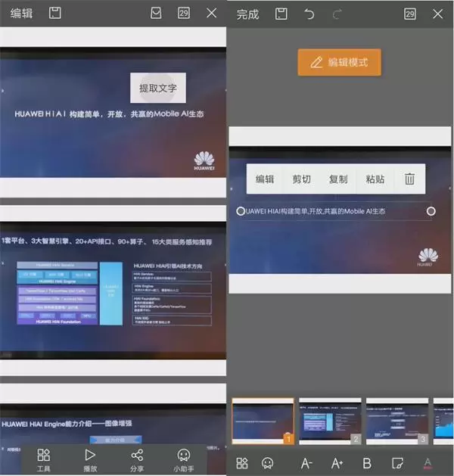The image size is (454, 476).
Task: Click the 提取文字 extract text button
Action: tap(158, 89)
